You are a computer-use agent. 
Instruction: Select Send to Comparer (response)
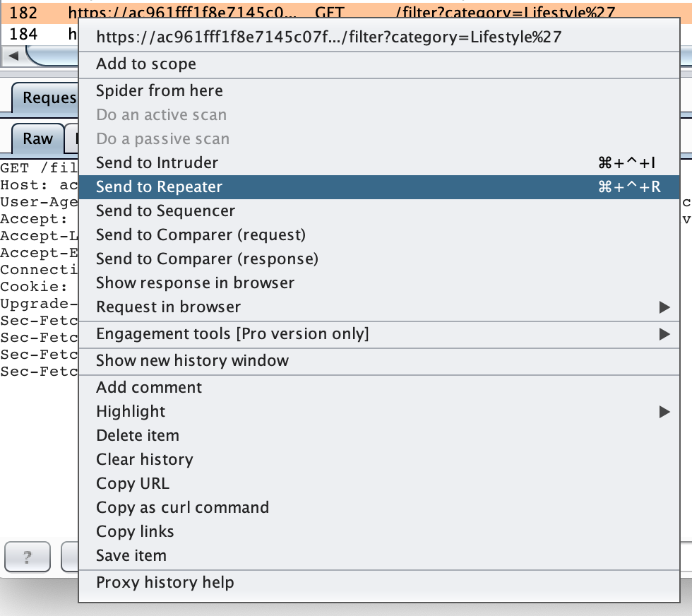tap(378, 259)
